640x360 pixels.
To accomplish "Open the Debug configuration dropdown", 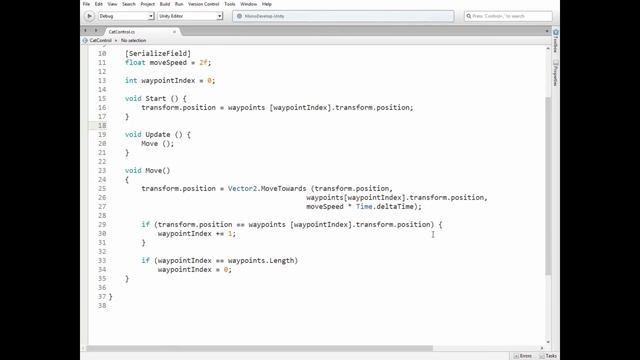I will pyautogui.click(x=126, y=16).
